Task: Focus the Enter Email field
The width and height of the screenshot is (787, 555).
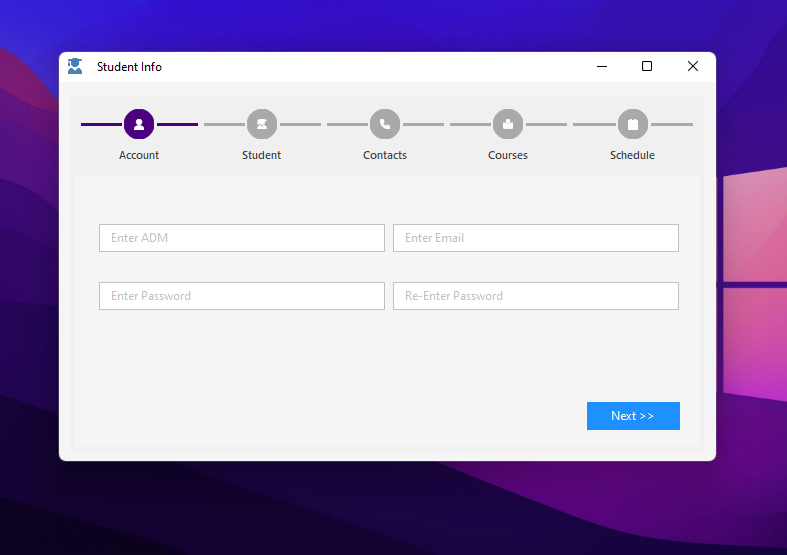Action: click(x=536, y=238)
